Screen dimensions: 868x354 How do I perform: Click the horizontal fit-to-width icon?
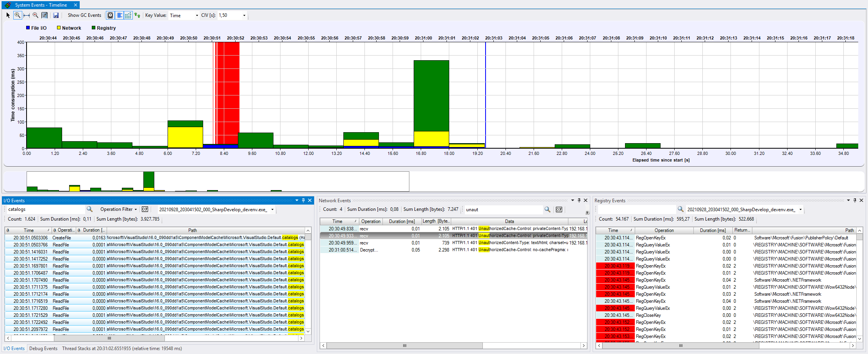click(27, 15)
